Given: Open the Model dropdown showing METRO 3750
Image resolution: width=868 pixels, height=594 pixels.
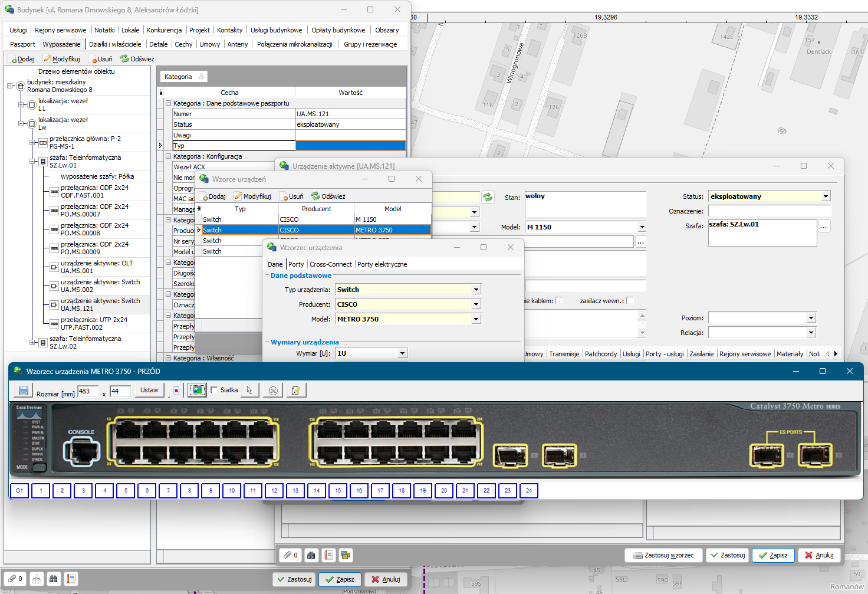Looking at the screenshot, I should pos(476,319).
